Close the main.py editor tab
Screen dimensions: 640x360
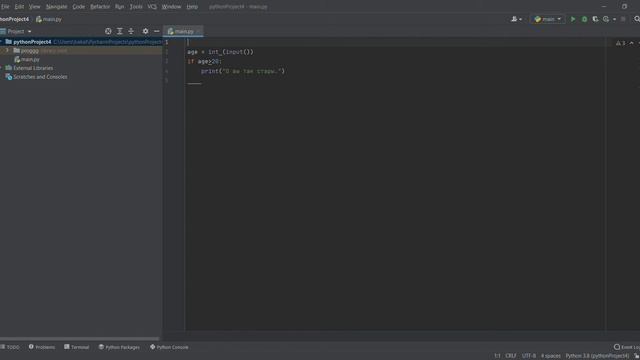coord(198,31)
